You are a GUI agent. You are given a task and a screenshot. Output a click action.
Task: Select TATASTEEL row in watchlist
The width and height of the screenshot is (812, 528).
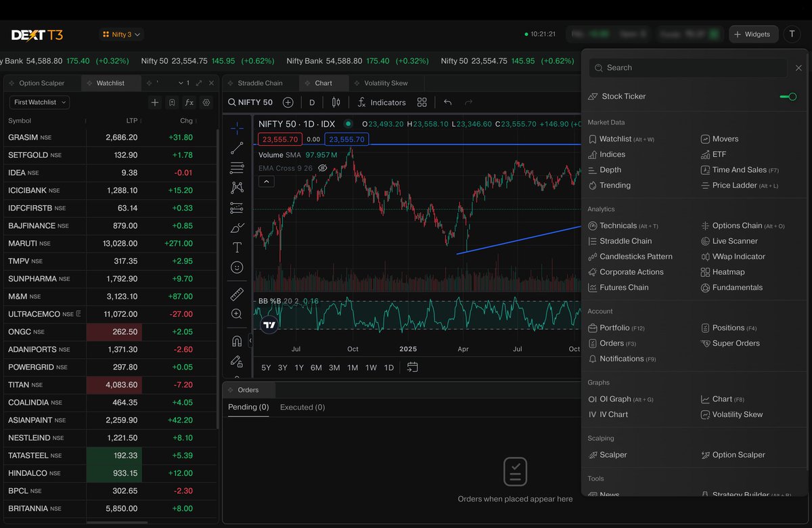pos(111,456)
